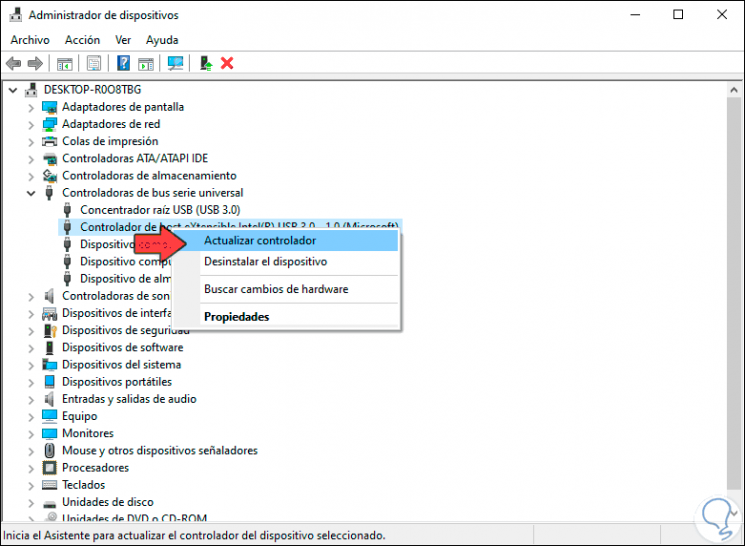This screenshot has width=745, height=546.
Task: Click the USB icon of Controladoras de bus serie universal
Action: coord(49,193)
